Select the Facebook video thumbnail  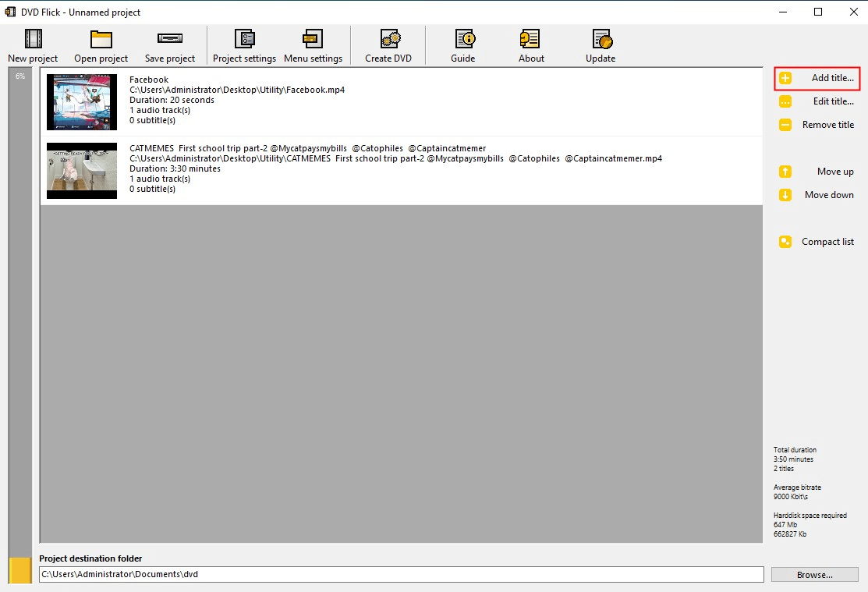(x=82, y=101)
